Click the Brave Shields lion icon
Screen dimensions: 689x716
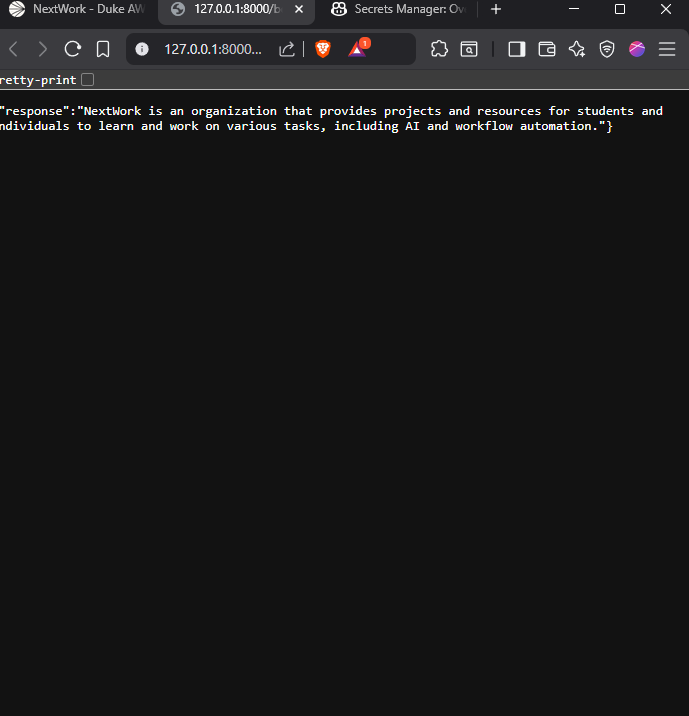pos(323,49)
